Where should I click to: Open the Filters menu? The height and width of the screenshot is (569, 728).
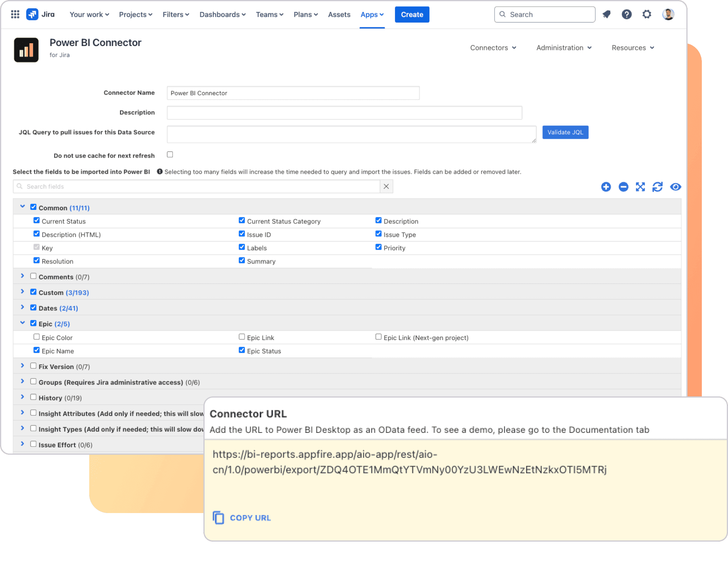pyautogui.click(x=176, y=14)
